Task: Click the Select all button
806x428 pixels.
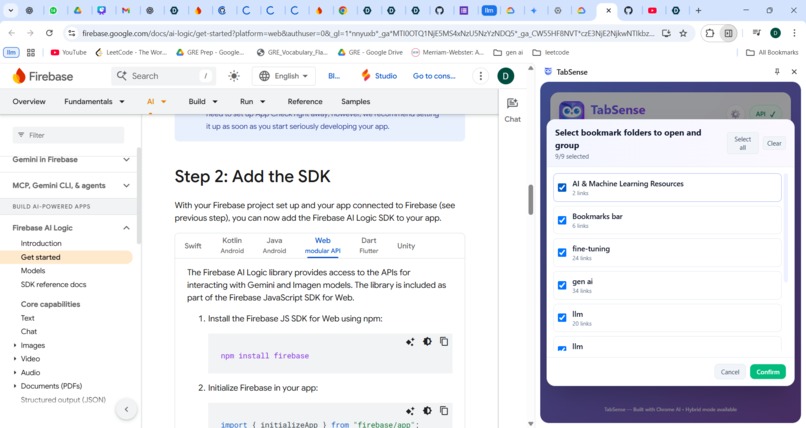Action: pyautogui.click(x=742, y=143)
